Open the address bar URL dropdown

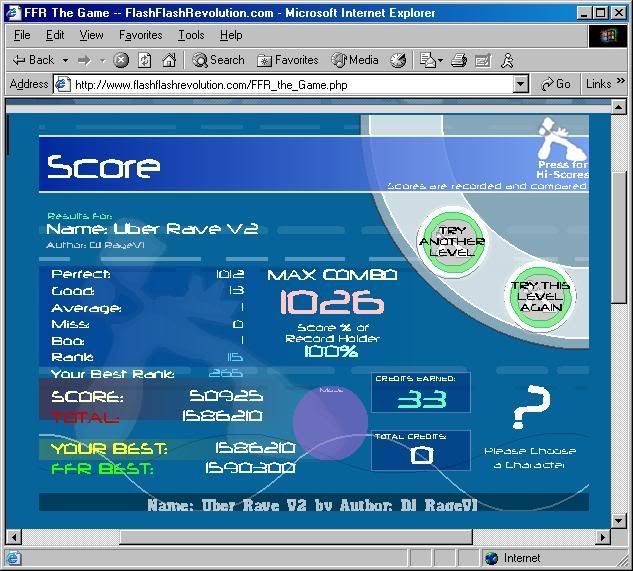(520, 85)
